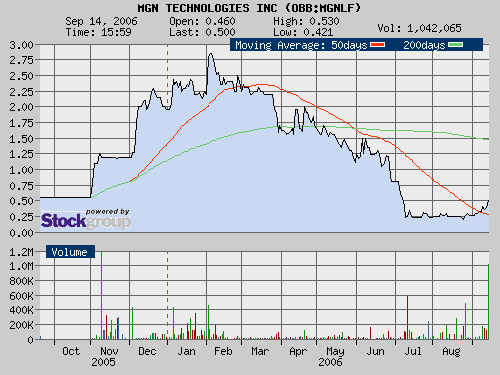Select the 'Open: 0.460' value

(202, 21)
